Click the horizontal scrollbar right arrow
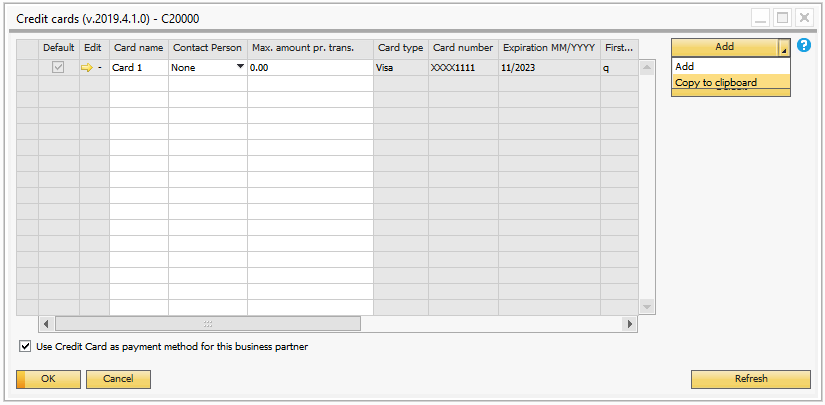825x405 pixels. click(629, 323)
